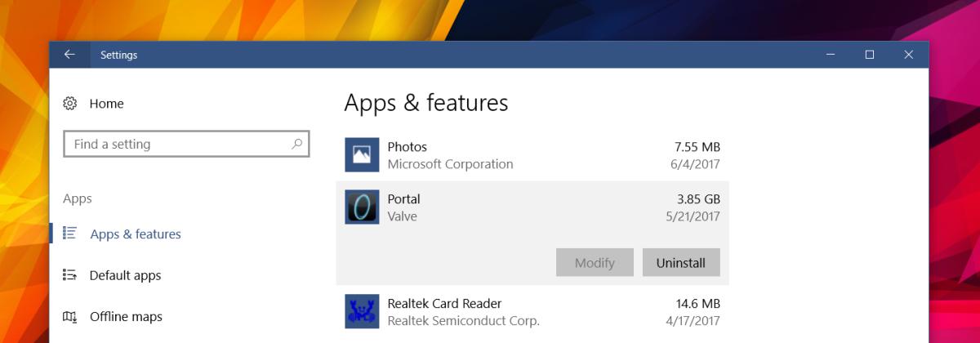Go back using the Settings back arrow
This screenshot has width=980, height=343.
(x=69, y=55)
